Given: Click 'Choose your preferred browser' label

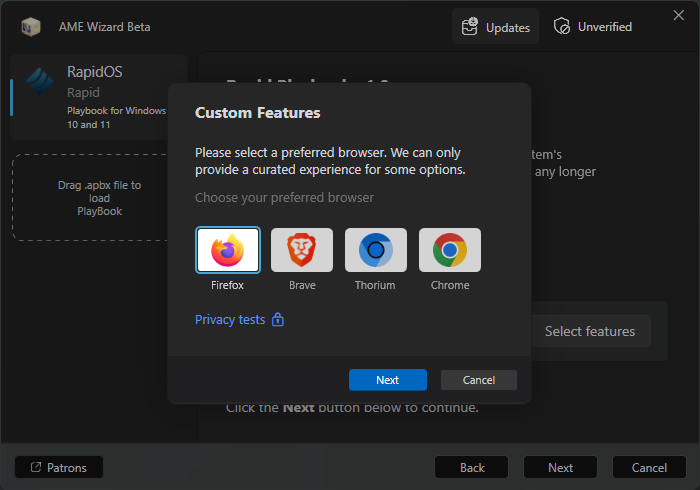Looking at the screenshot, I should (x=284, y=197).
